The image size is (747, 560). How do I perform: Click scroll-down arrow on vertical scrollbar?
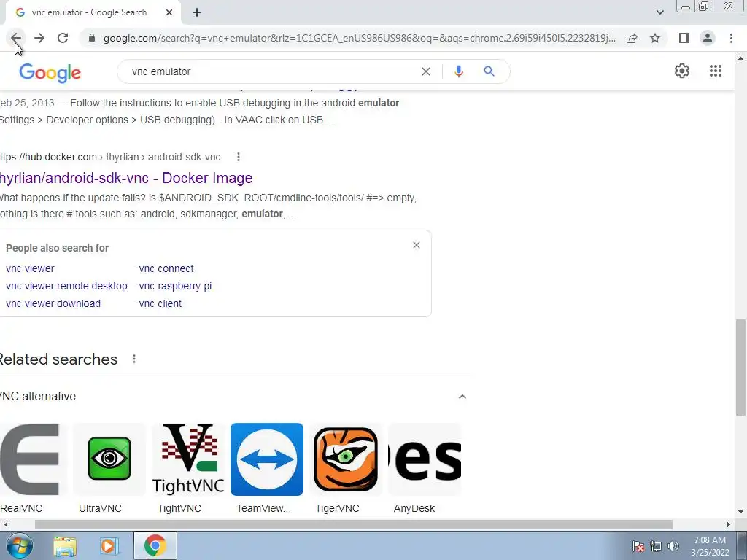click(740, 513)
